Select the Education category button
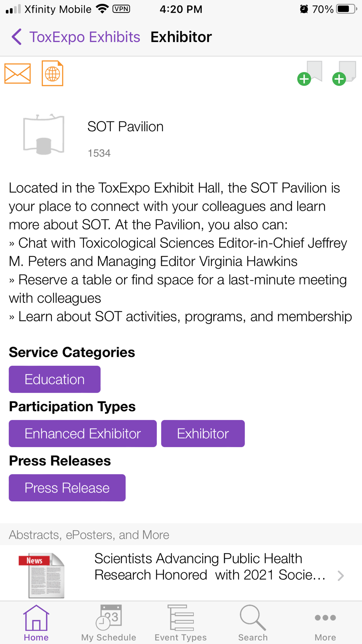 coord(55,379)
